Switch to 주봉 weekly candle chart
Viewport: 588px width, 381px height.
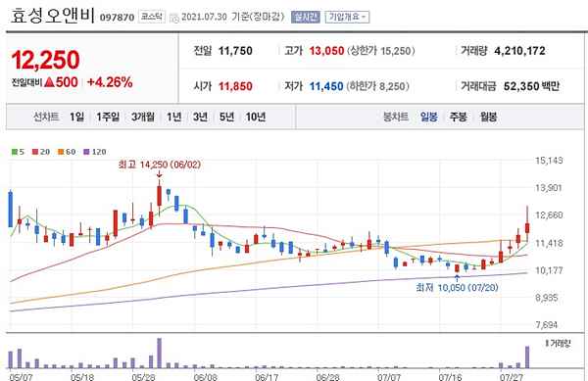(x=459, y=117)
